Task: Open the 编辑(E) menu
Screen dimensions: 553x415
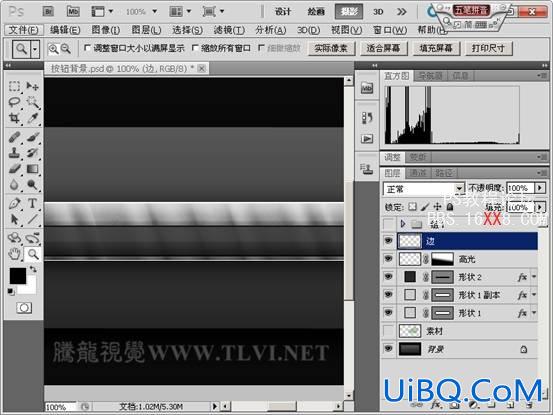Action: 65,30
